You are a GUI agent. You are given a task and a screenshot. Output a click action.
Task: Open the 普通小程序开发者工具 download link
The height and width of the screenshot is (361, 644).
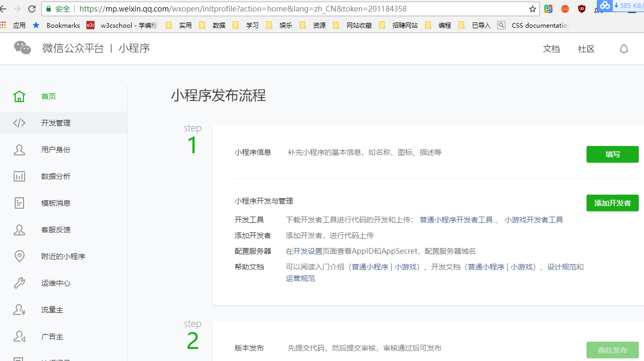tap(456, 220)
